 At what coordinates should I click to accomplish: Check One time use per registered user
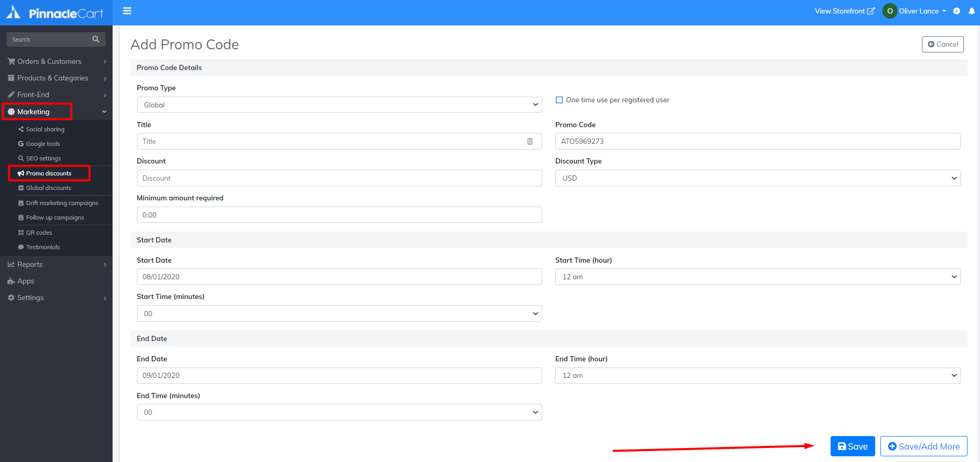click(x=559, y=100)
